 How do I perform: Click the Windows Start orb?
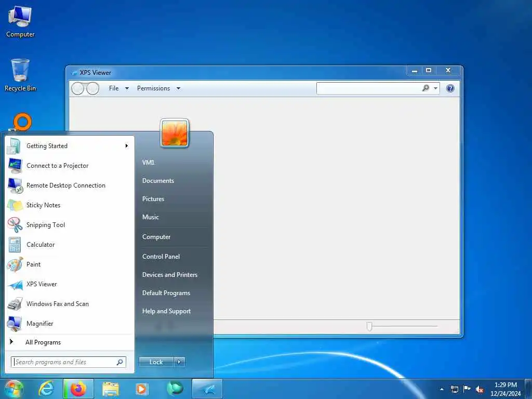tap(14, 389)
